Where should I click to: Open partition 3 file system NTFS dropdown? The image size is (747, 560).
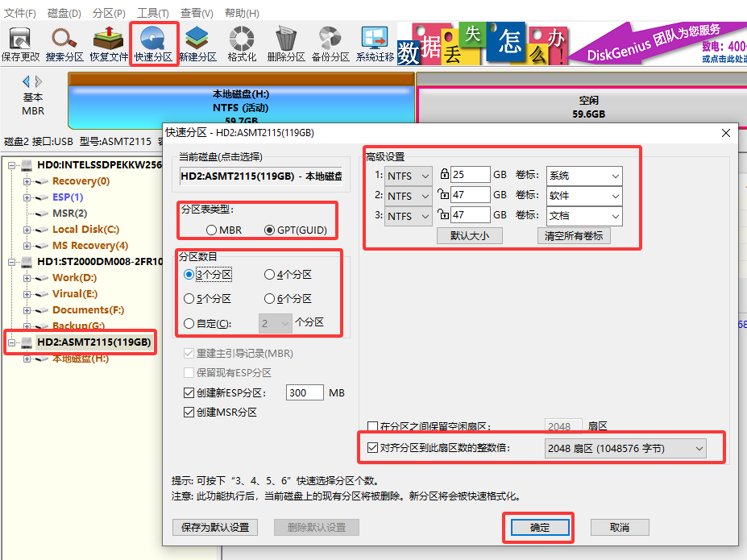click(x=409, y=216)
